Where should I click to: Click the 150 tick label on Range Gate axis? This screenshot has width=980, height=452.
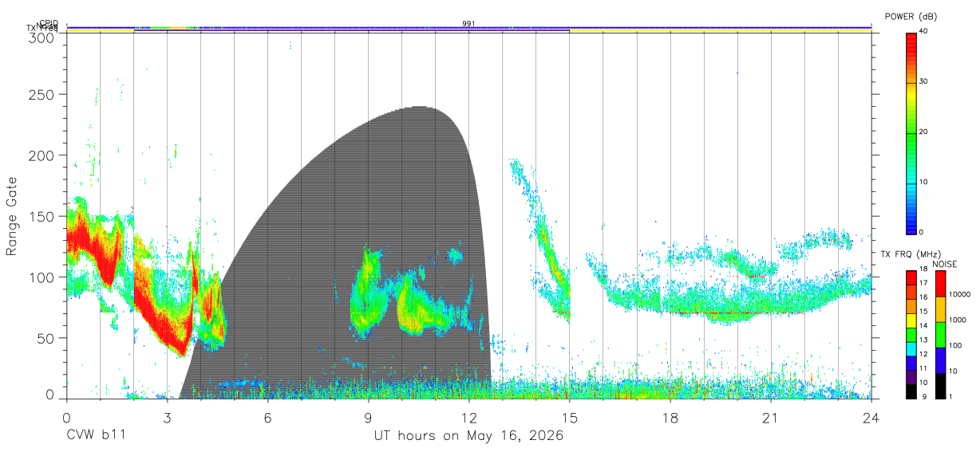pos(43,216)
